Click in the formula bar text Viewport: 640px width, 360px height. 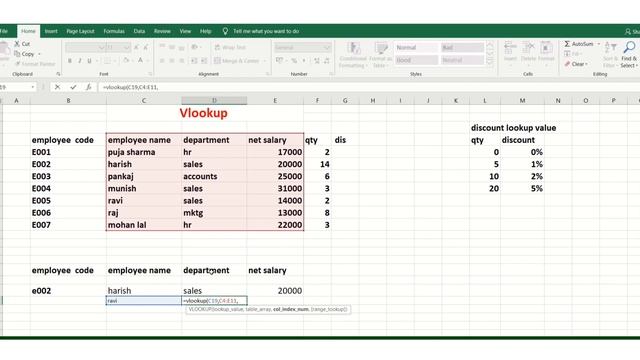pyautogui.click(x=131, y=87)
